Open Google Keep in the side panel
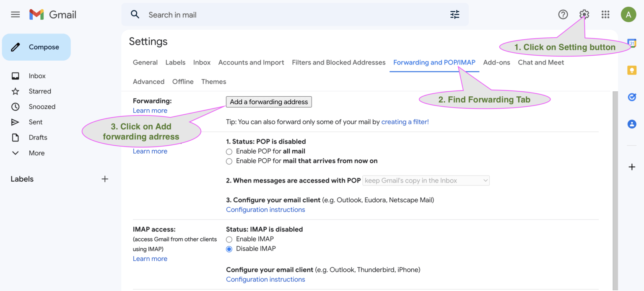644x291 pixels. (632, 70)
